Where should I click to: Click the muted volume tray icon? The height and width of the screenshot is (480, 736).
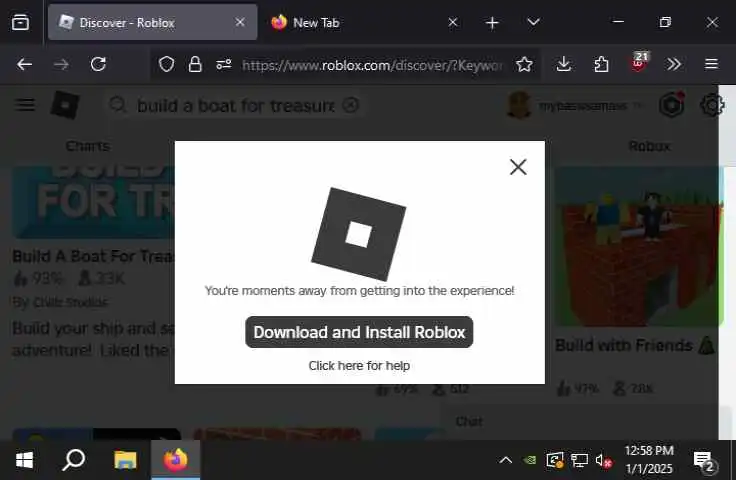point(603,460)
